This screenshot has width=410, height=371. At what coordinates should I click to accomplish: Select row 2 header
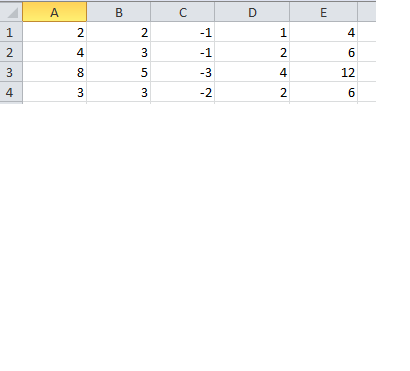point(11,52)
